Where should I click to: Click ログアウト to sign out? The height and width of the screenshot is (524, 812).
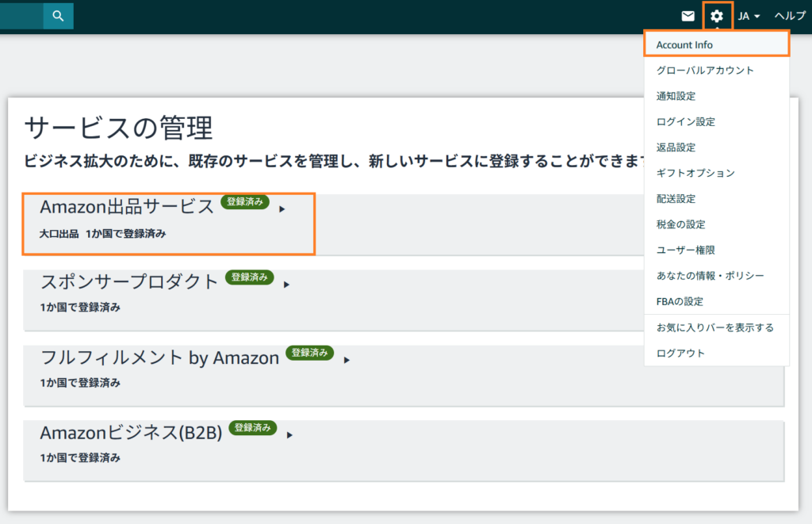717,353
